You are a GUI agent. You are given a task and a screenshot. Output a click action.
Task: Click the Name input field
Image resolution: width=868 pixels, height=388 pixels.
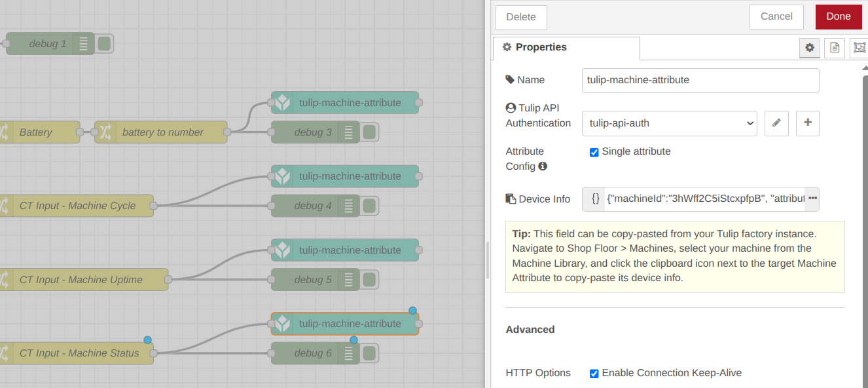[x=700, y=81]
